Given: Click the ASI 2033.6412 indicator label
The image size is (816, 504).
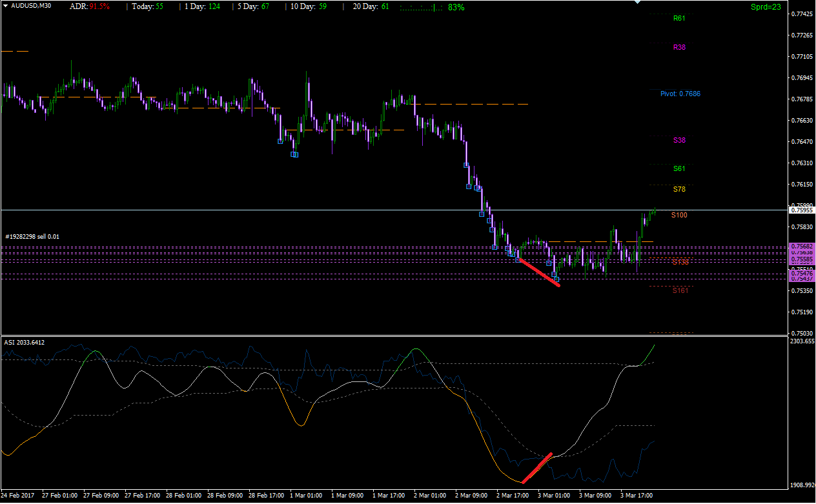Looking at the screenshot, I should pyautogui.click(x=25, y=342).
